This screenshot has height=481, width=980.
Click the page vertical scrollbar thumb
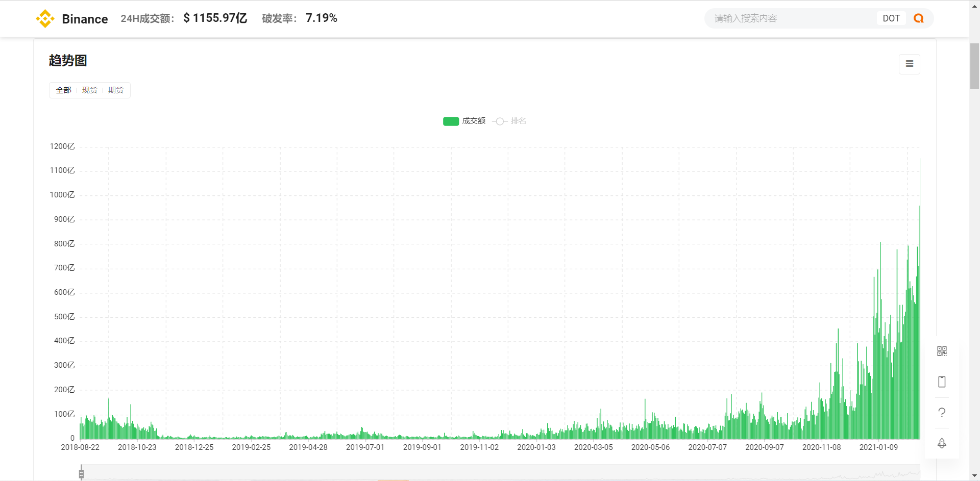[974, 66]
